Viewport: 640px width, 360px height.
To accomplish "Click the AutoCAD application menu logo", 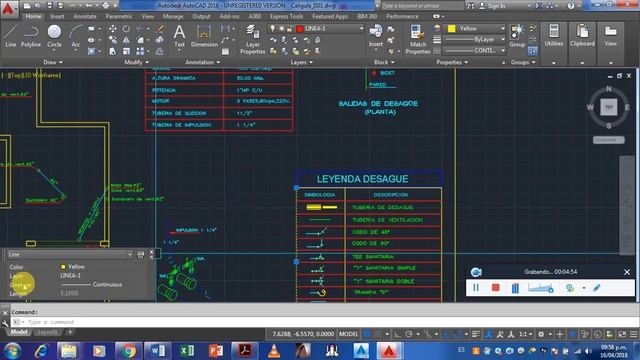I will 8,9.
